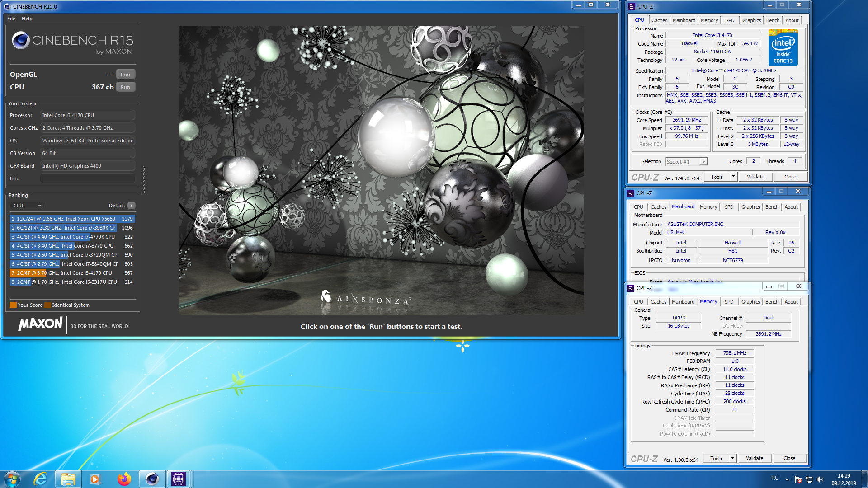This screenshot has height=488, width=868.
Task: Click the Identical System legend swatch
Action: [47, 305]
